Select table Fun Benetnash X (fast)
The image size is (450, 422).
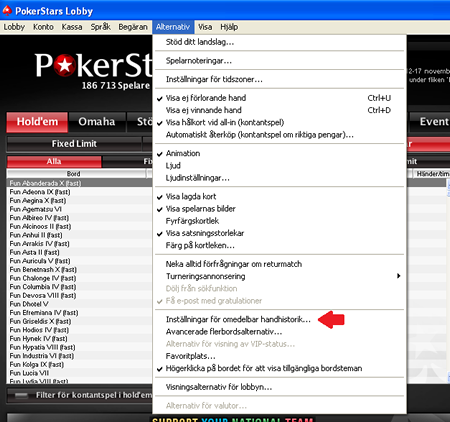[79, 270]
